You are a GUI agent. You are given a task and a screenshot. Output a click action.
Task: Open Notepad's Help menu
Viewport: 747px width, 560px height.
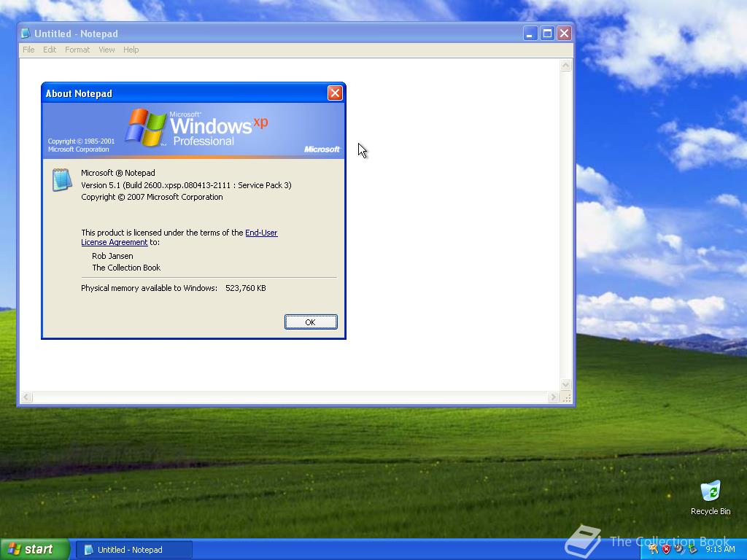tap(131, 50)
